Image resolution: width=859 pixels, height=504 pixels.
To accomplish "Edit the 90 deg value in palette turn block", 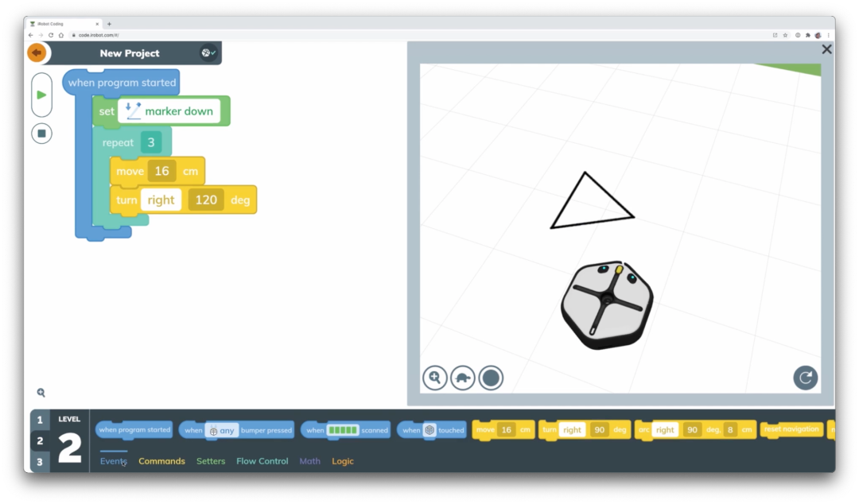I will point(600,430).
